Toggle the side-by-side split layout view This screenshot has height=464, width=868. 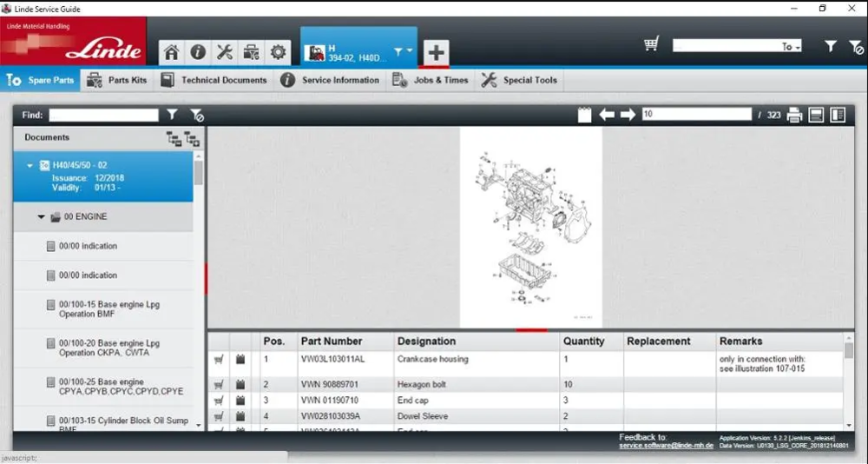[x=838, y=115]
